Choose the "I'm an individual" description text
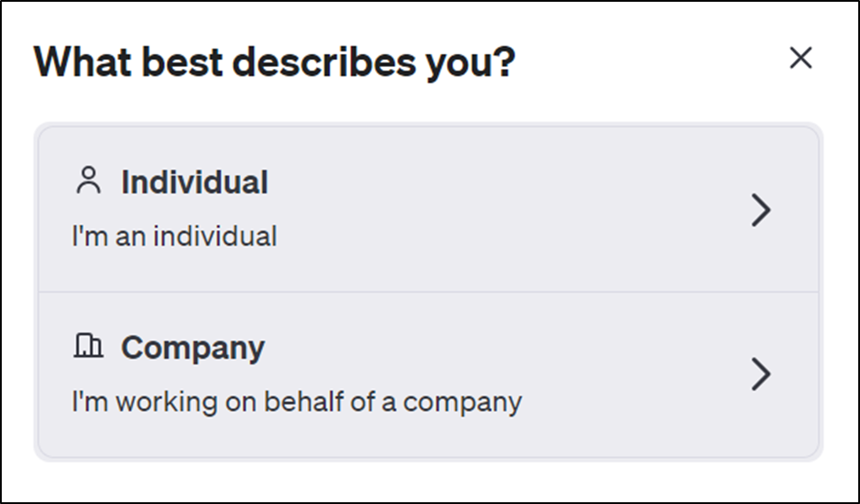Image resolution: width=860 pixels, height=504 pixels. 175,237
